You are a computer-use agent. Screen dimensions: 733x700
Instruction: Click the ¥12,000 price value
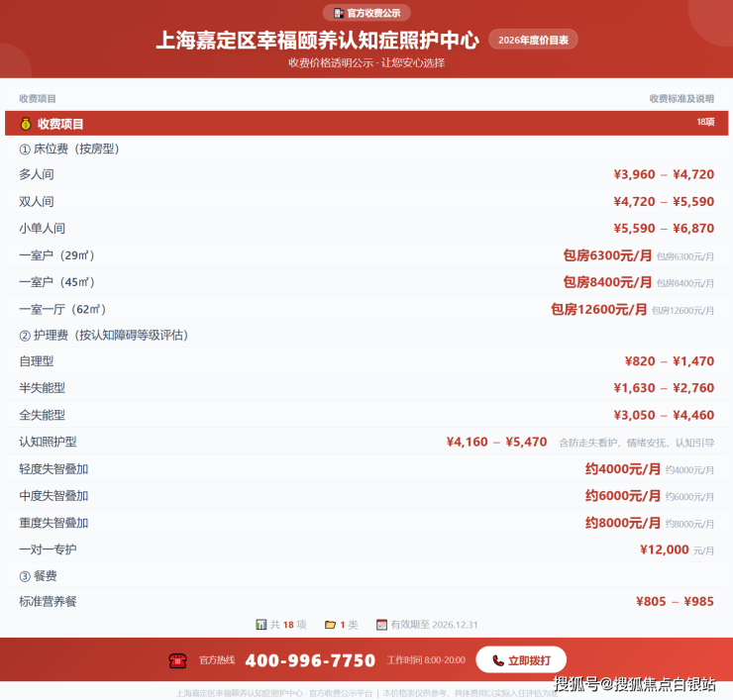click(665, 550)
